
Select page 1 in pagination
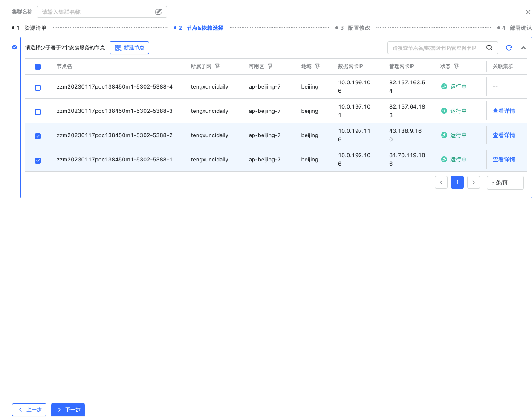tap(457, 182)
